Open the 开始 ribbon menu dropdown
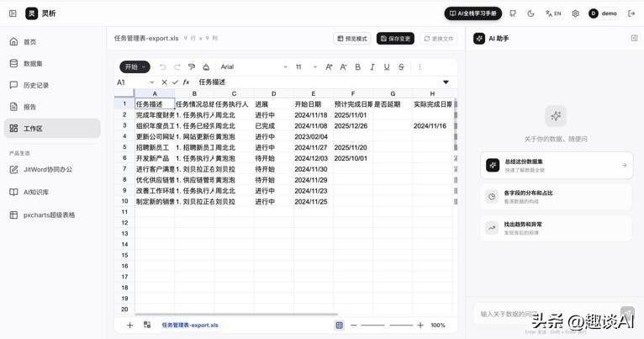 coord(135,67)
